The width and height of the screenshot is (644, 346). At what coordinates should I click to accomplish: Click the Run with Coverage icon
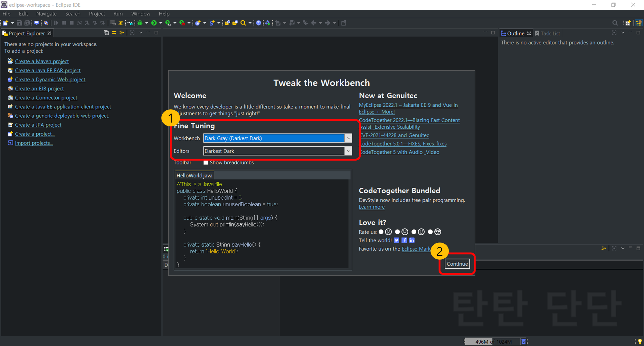click(168, 23)
